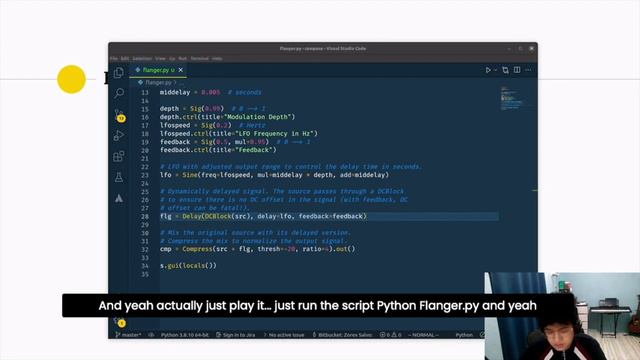Click the line 'flg = Delay(DCBlock(src)...'
This screenshot has height=360, width=640.
263,216
